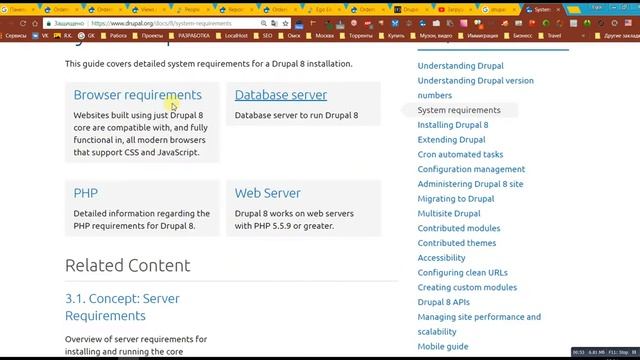Open Contributed modules sidebar link
Viewport: 640px width, 360px height.
coord(459,228)
